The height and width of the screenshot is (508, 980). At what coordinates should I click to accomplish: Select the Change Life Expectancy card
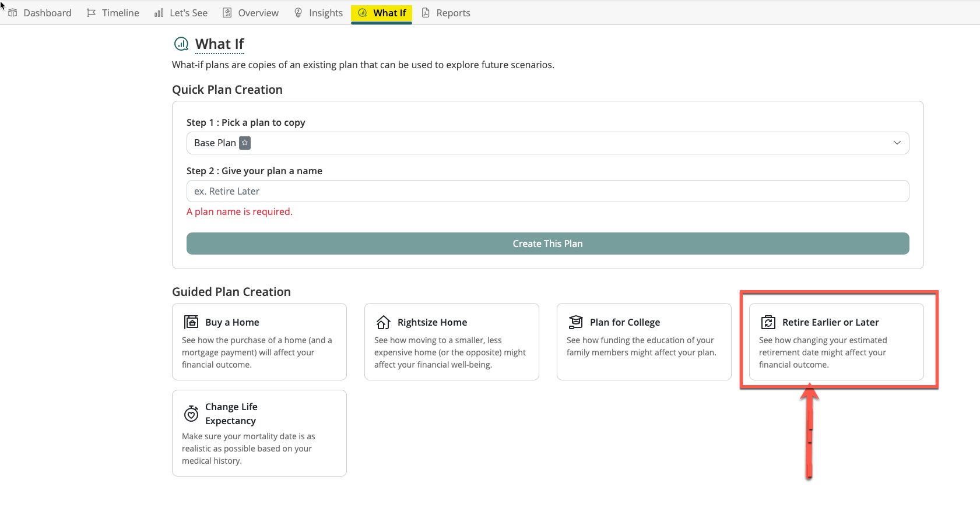259,433
